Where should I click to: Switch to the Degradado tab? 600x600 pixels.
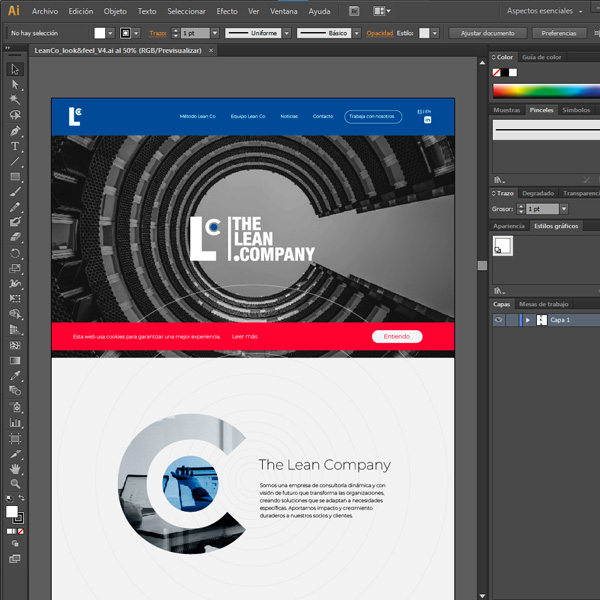click(x=538, y=193)
